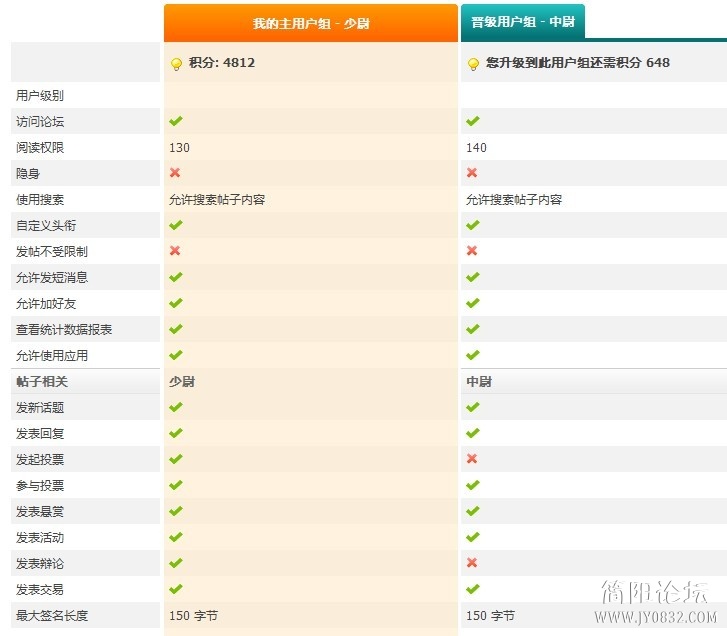This screenshot has width=727, height=636.
Task: Click the 自定义头衔 row label
Action: [46, 225]
